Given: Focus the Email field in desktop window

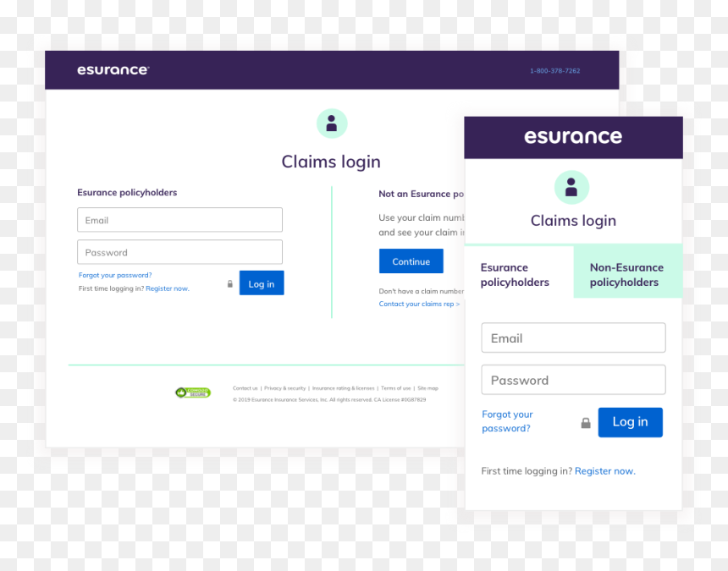Looking at the screenshot, I should pos(179,220).
